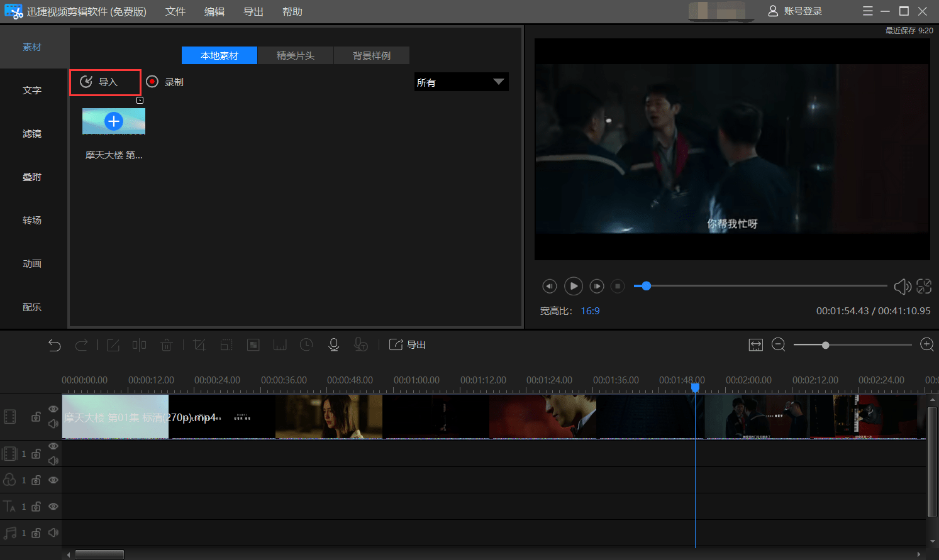Start voiceover recording with microphone icon
Screen dimensions: 939x560
tap(334, 344)
